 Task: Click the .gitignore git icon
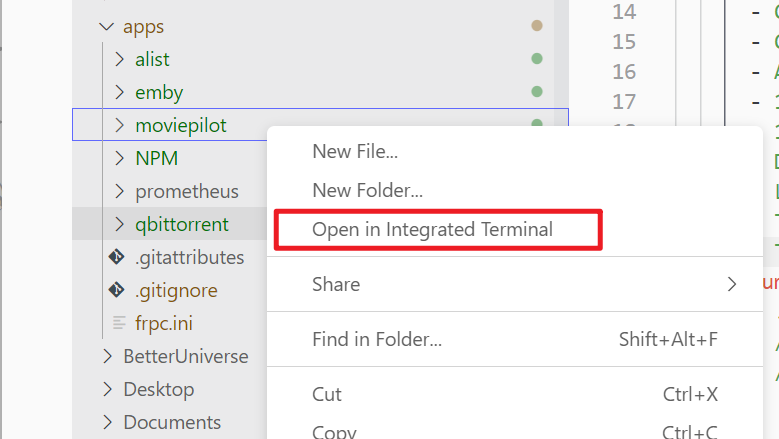click(x=117, y=291)
